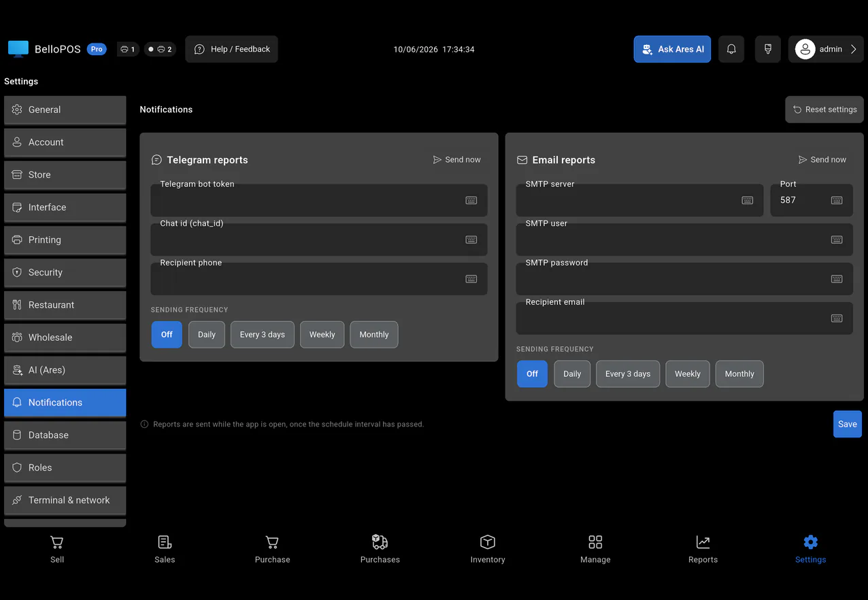Focus the SMTP password field
Viewport: 868px width, 600px height.
(684, 279)
